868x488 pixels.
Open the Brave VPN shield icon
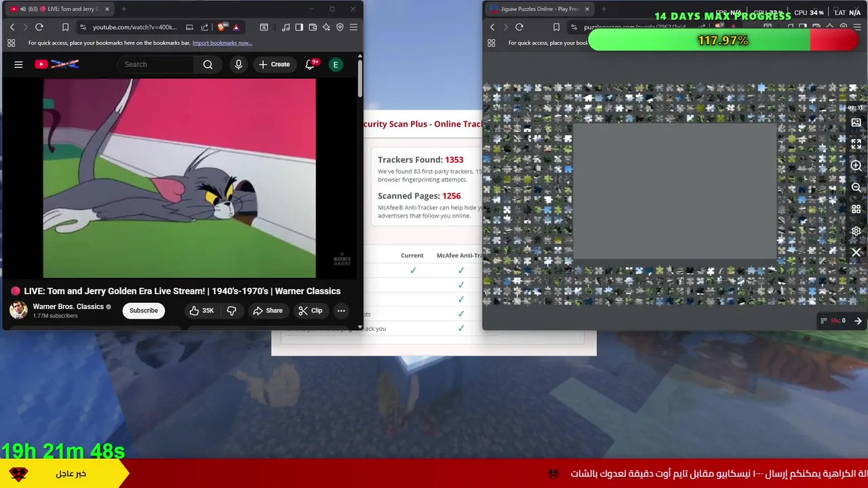point(340,27)
